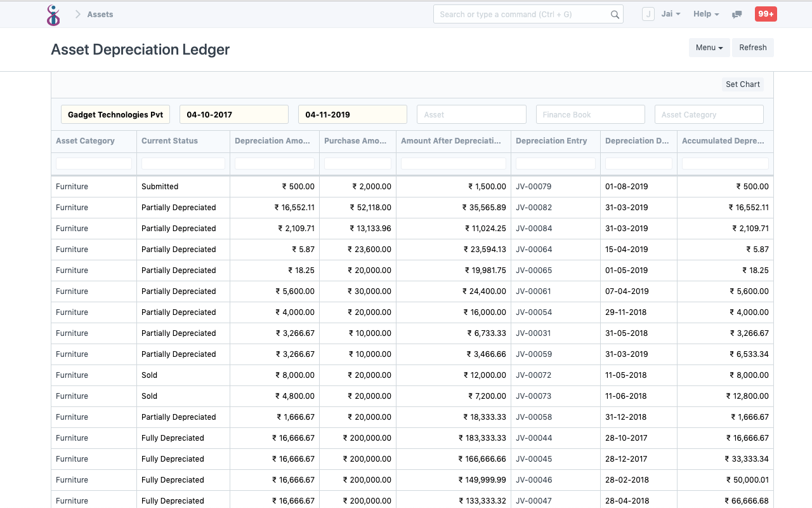This screenshot has width=812, height=508.
Task: Click the Gadget Technologies Pvt company filter
Action: tap(115, 114)
